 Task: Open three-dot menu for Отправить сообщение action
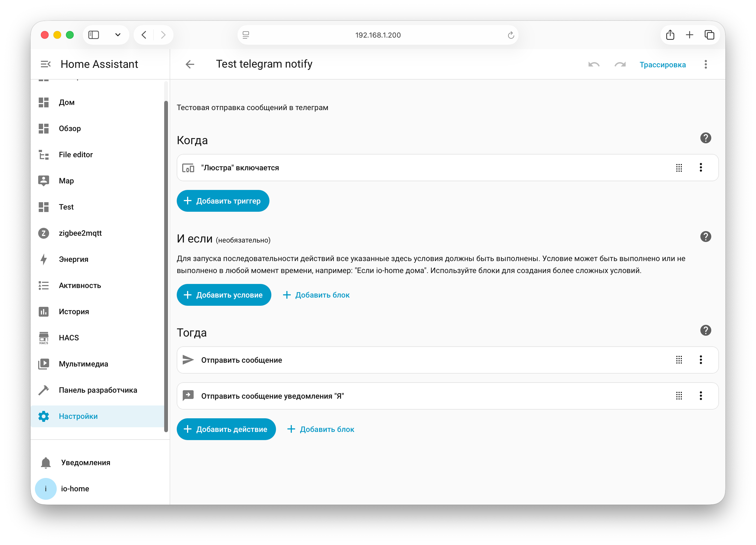point(701,360)
